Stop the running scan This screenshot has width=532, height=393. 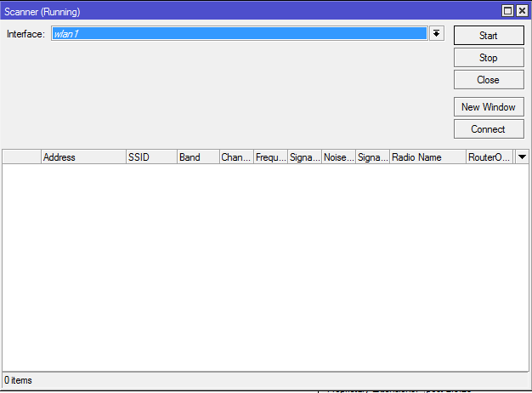pyautogui.click(x=489, y=57)
